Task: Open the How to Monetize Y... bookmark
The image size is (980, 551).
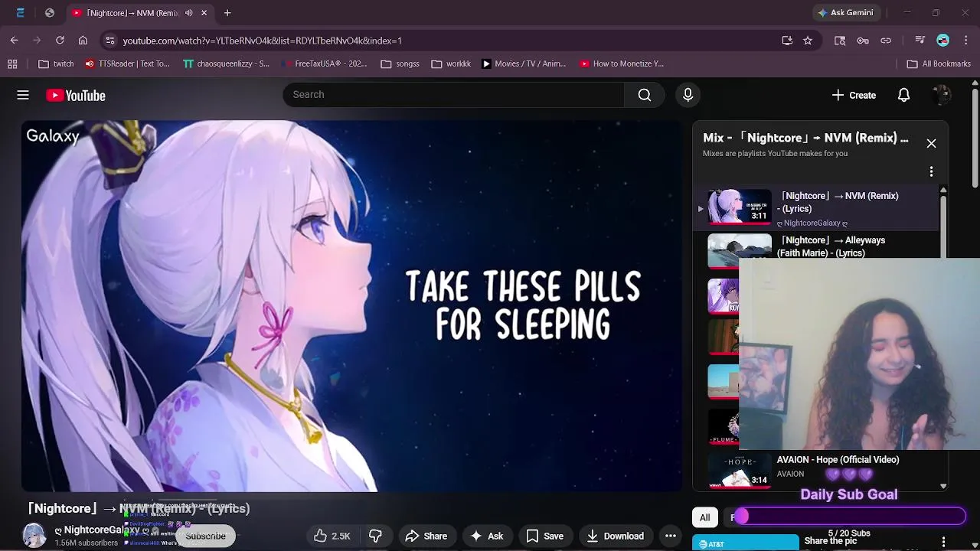Action: (622, 64)
